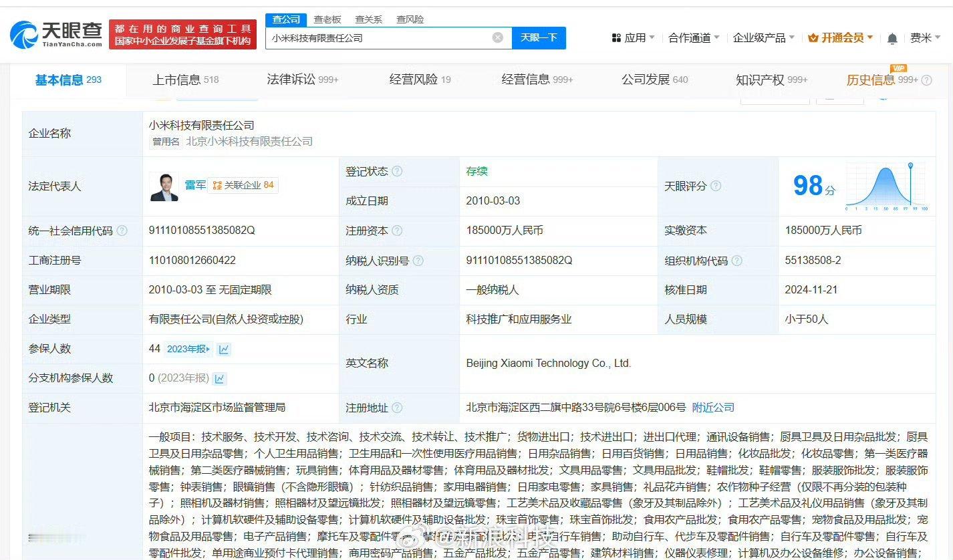Click the organization code 55138508-2

(813, 261)
